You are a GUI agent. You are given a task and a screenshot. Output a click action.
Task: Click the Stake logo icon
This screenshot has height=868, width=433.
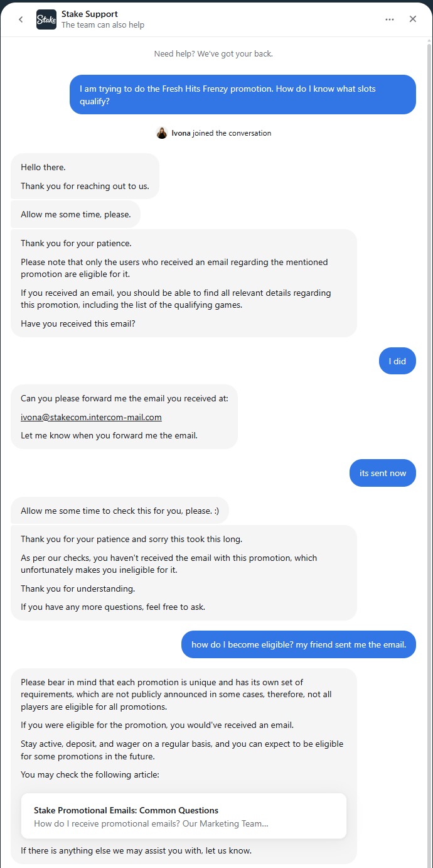[46, 19]
